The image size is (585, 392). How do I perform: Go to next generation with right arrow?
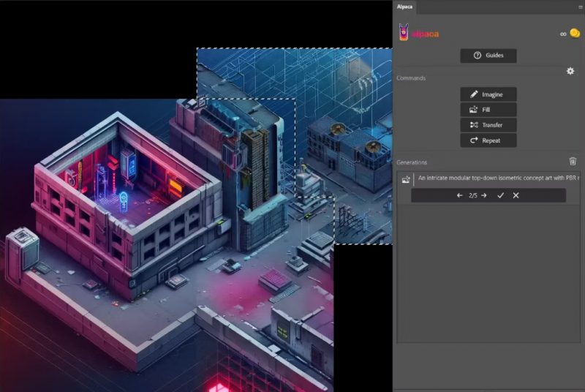(x=484, y=195)
